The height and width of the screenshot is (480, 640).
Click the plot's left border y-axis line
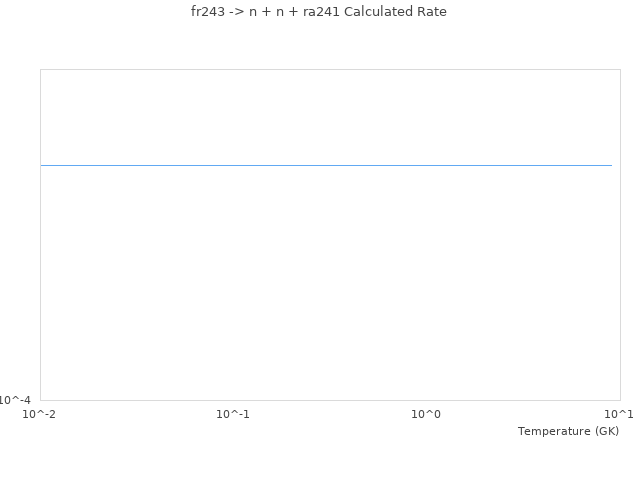click(x=40, y=250)
